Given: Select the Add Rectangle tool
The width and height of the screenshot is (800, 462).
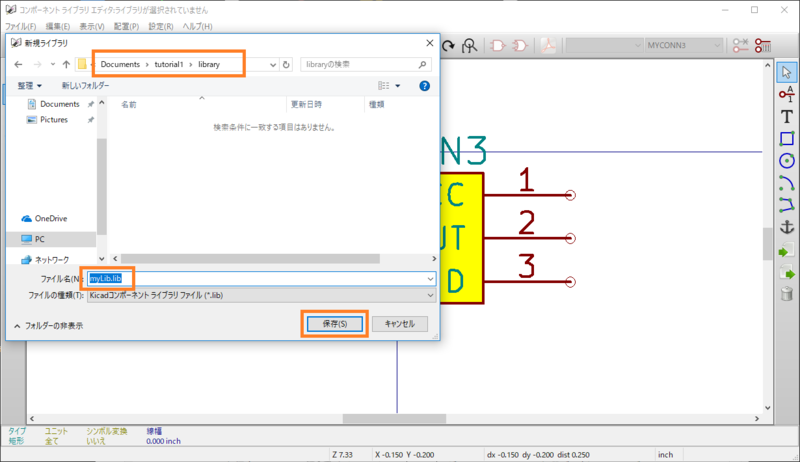Looking at the screenshot, I should [x=786, y=139].
